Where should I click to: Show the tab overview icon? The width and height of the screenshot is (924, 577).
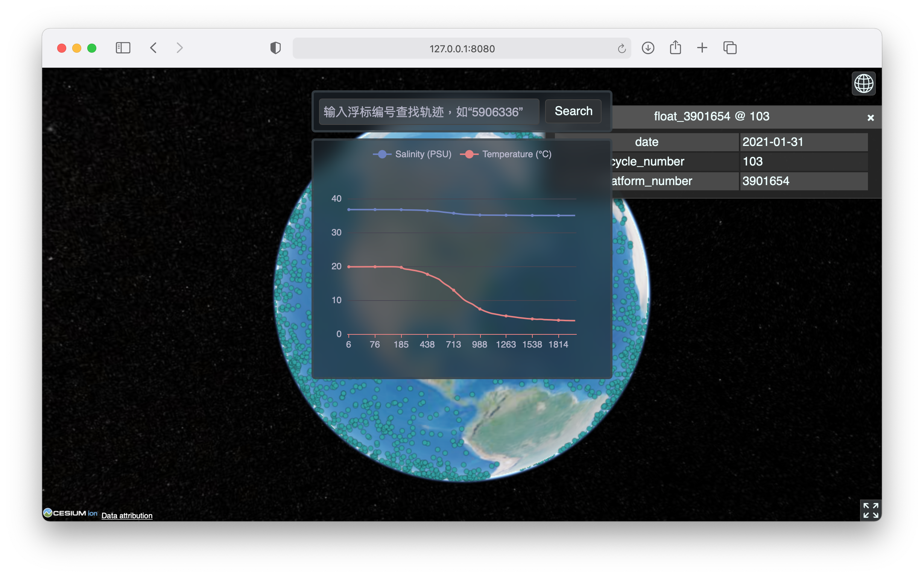tap(729, 48)
